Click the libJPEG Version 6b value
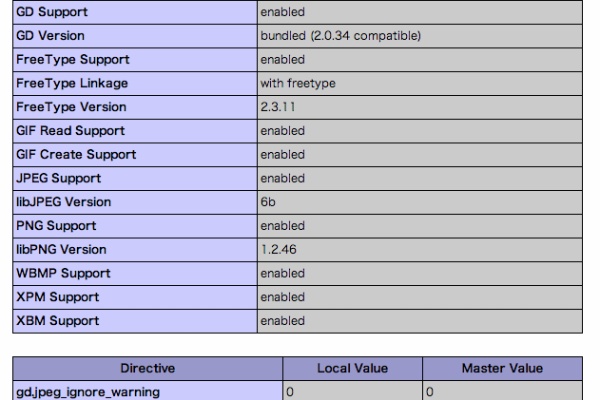600x400 pixels. [268, 202]
